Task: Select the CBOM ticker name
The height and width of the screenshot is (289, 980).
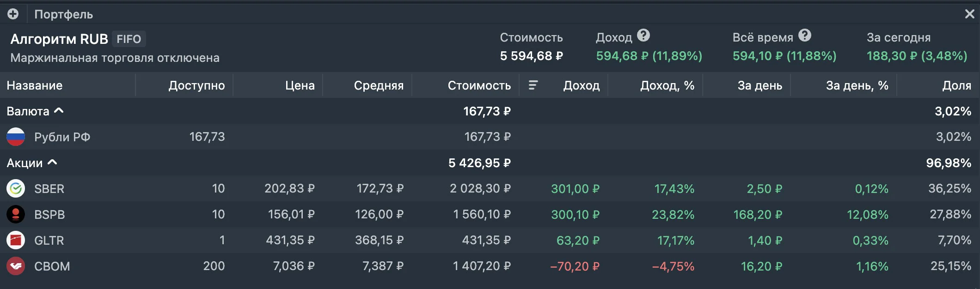Action: (52, 266)
